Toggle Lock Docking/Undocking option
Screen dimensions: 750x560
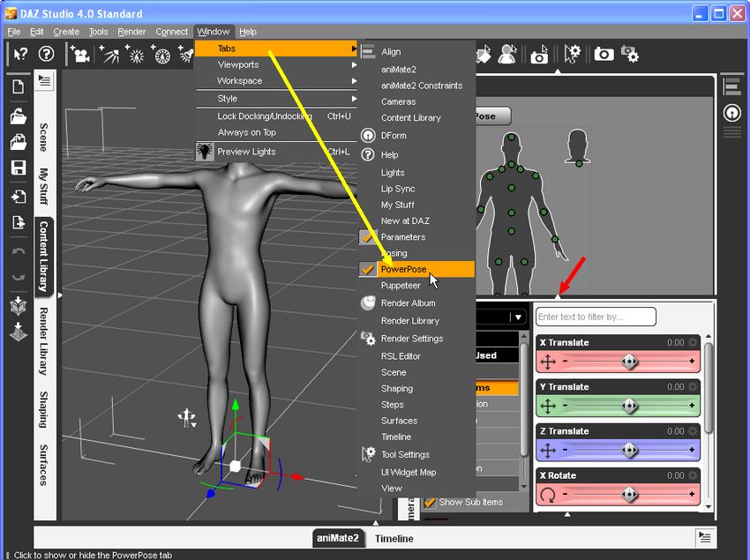[276, 116]
